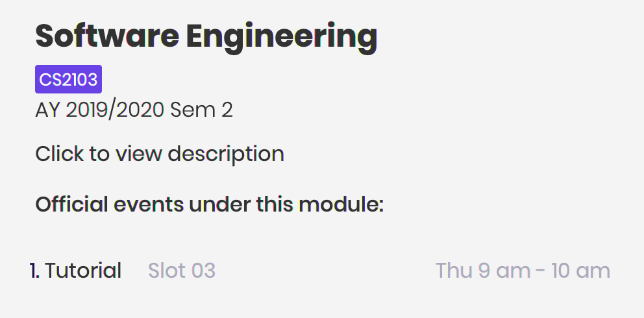The image size is (644, 318).
Task: Click the purple CS2103 module code badge
Action: pos(68,79)
